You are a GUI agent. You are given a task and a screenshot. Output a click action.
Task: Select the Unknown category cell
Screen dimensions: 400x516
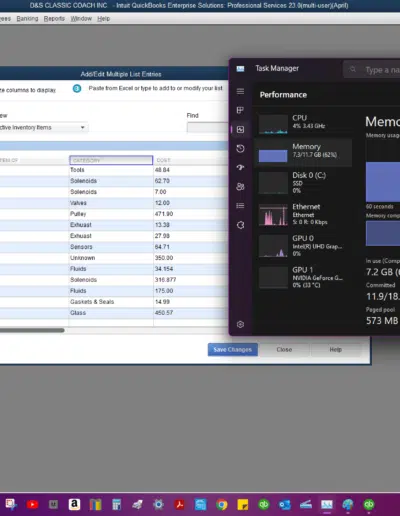click(x=111, y=258)
